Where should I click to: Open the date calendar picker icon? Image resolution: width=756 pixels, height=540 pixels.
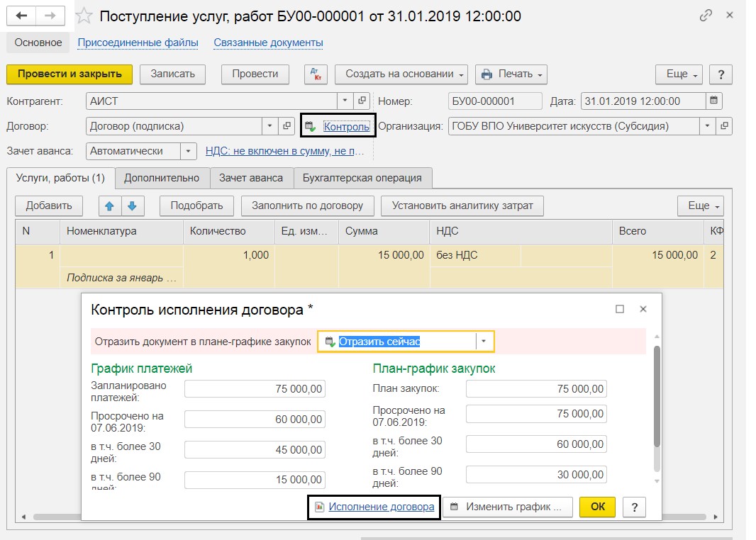pyautogui.click(x=714, y=101)
